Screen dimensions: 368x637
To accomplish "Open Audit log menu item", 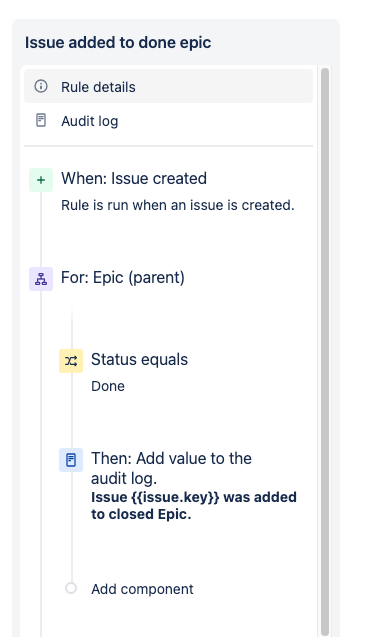I will (x=169, y=121).
